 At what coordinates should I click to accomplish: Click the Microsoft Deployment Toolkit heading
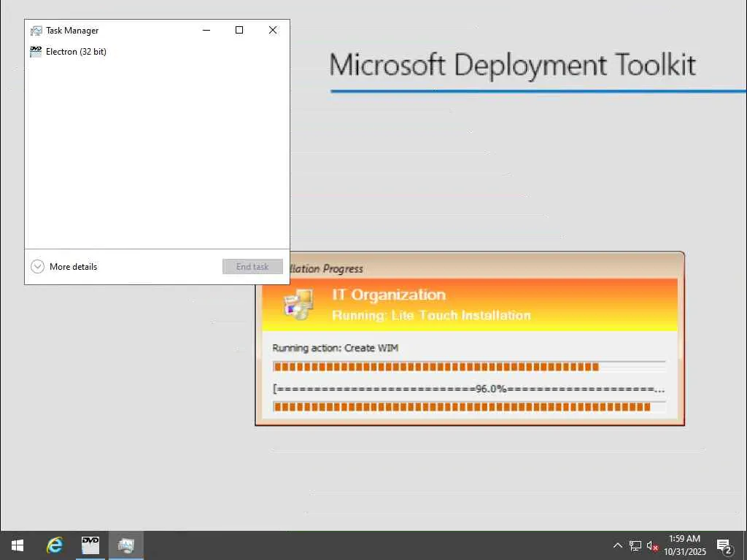point(513,65)
